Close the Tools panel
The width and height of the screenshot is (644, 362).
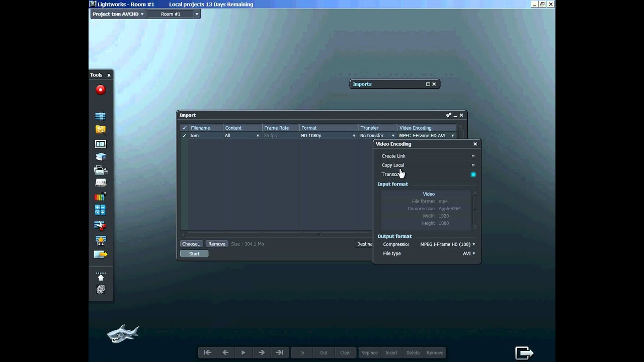coord(109,75)
